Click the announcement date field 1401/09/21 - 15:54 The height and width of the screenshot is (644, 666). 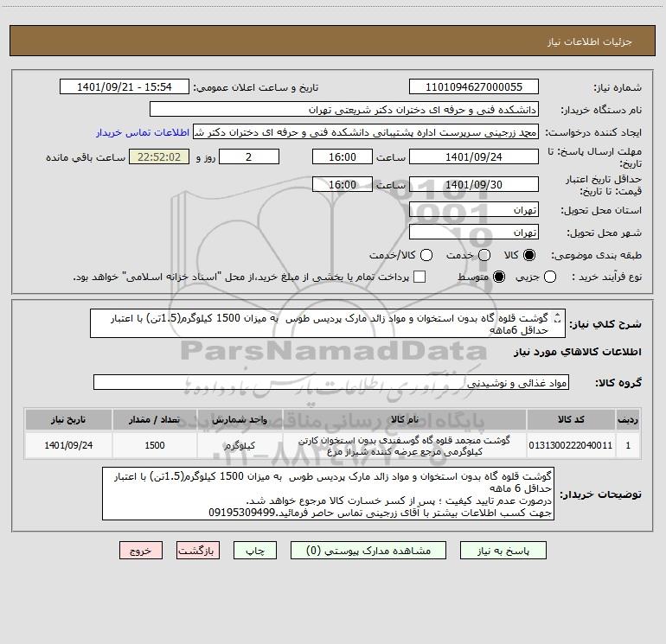click(x=125, y=86)
